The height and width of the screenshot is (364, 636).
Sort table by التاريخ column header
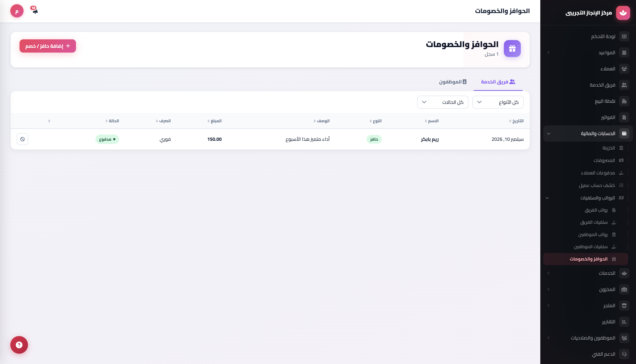[x=516, y=121]
